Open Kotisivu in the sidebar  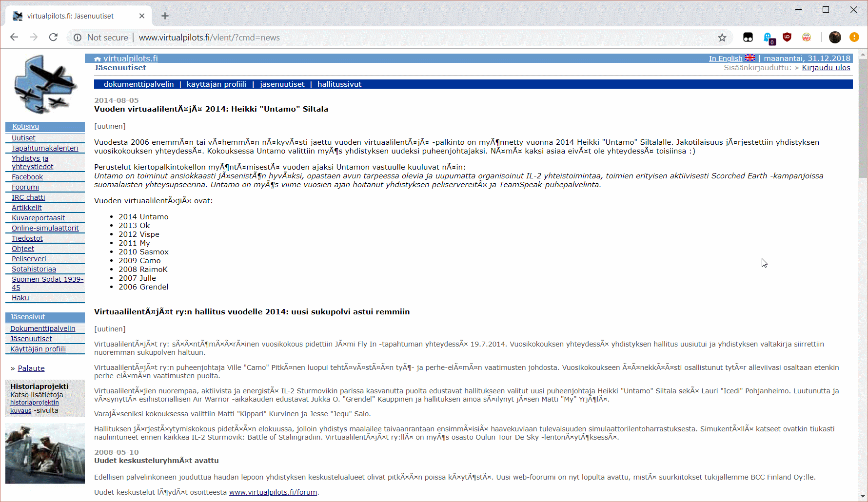pyautogui.click(x=26, y=126)
